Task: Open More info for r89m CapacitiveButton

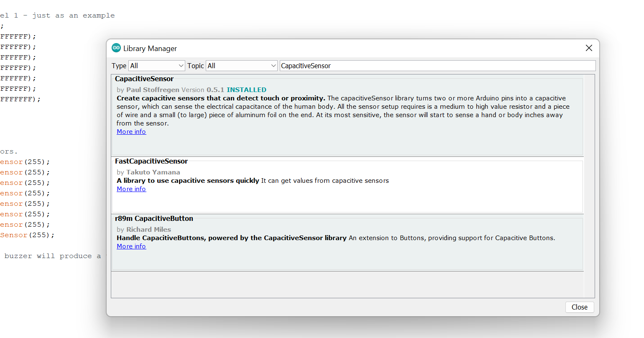Action: [x=131, y=246]
